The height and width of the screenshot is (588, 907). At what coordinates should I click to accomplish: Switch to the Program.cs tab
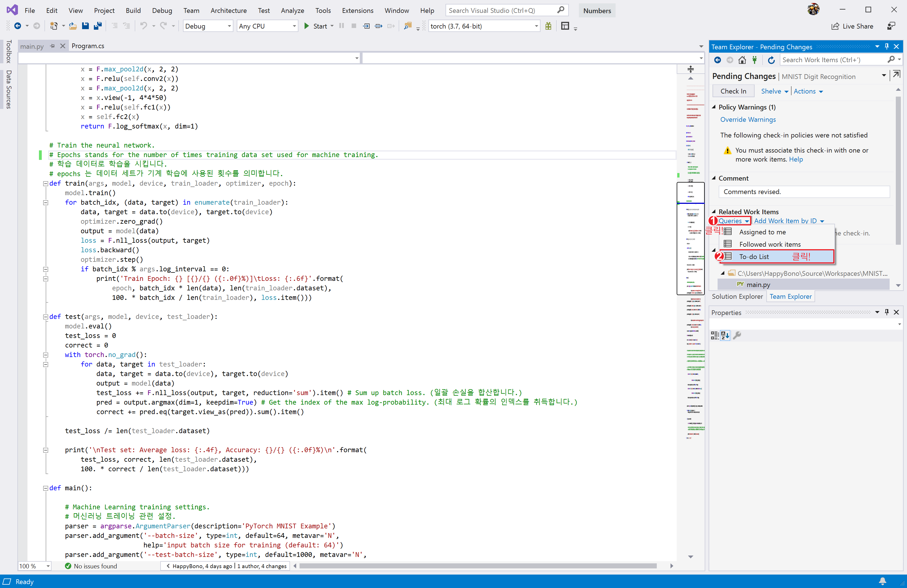point(88,46)
